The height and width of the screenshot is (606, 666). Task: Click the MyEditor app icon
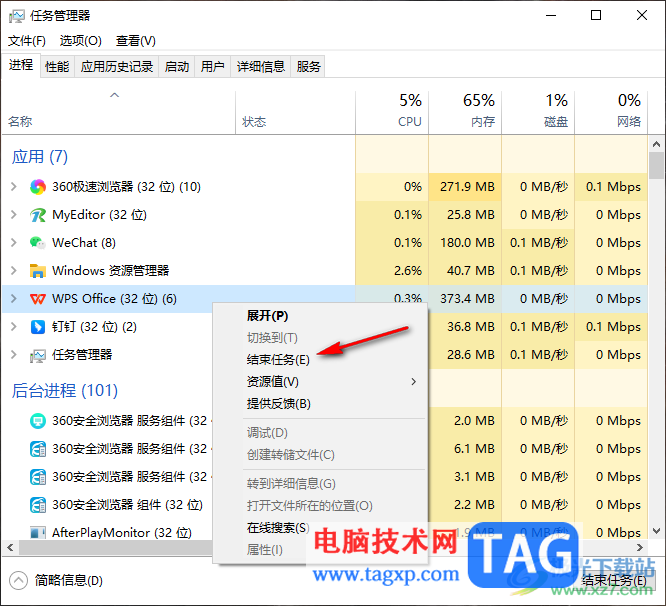38,215
